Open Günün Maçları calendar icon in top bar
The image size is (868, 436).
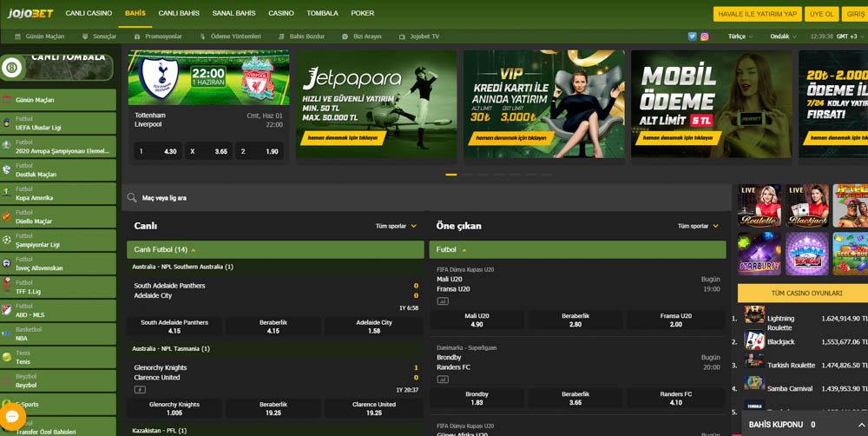coord(17,36)
